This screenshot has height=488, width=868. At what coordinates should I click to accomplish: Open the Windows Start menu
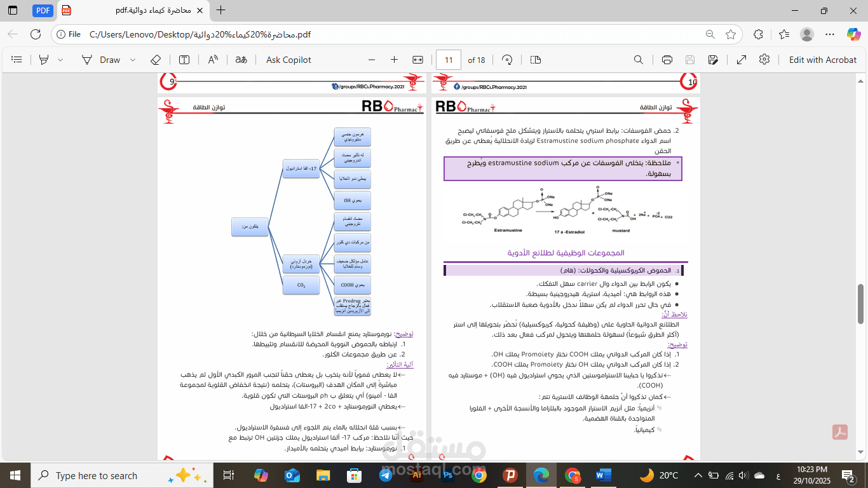(15, 475)
